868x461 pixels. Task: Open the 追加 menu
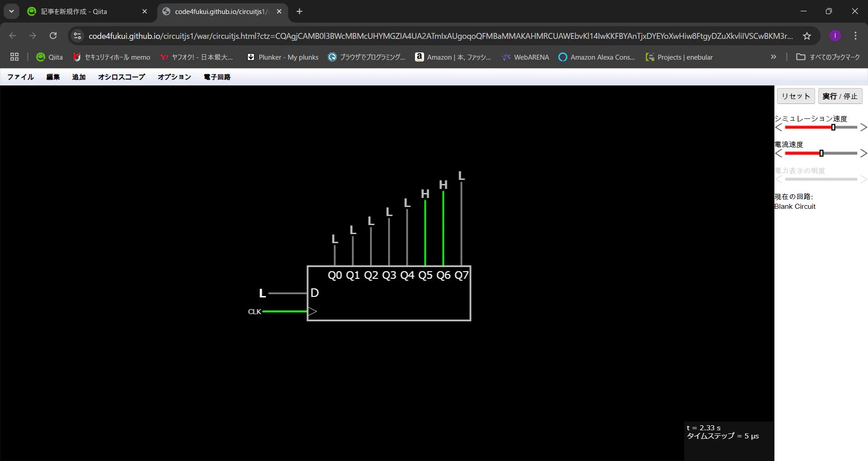click(x=79, y=77)
